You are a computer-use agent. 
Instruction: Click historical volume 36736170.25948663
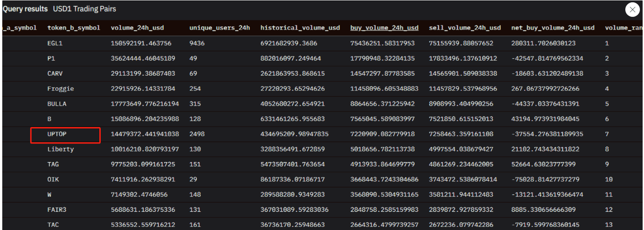coord(292,225)
